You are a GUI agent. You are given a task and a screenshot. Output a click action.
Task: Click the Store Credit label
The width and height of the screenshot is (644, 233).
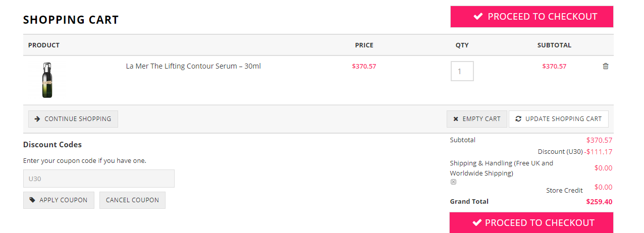click(x=564, y=191)
